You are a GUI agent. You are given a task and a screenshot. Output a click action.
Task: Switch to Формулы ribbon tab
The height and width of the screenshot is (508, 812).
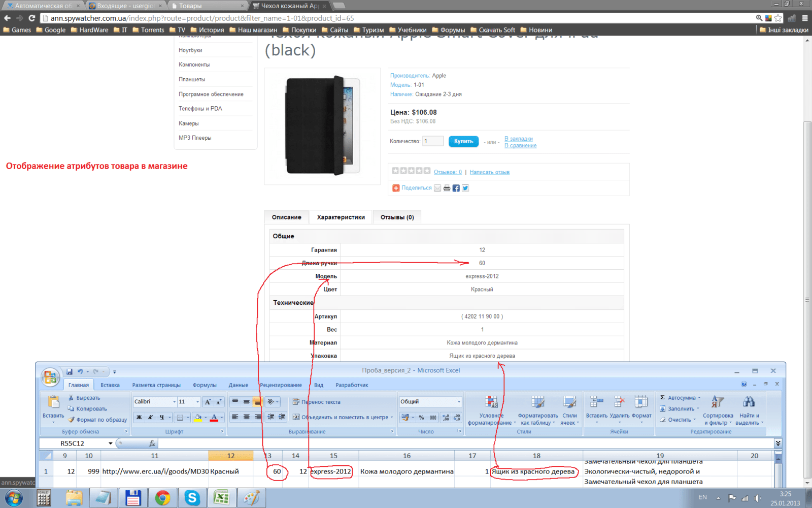coord(205,385)
